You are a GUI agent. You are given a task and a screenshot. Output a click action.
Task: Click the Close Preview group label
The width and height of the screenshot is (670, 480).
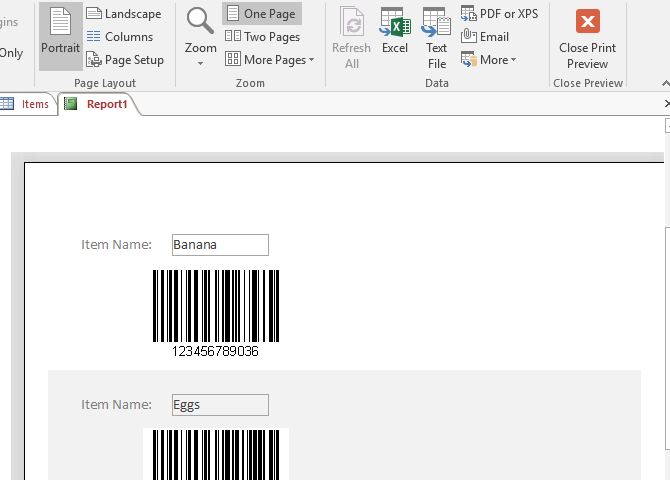pos(588,83)
